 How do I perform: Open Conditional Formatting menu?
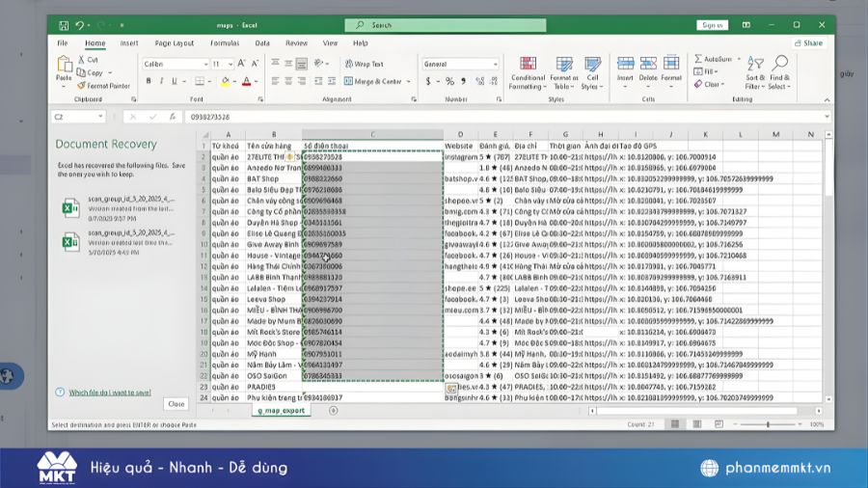tap(528, 73)
